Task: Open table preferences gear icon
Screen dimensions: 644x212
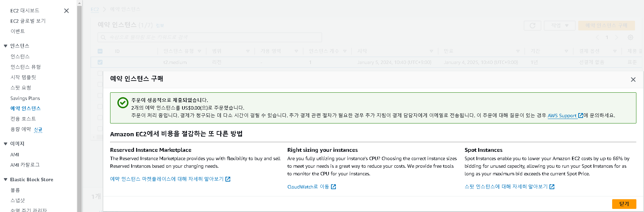Action: coord(630,37)
